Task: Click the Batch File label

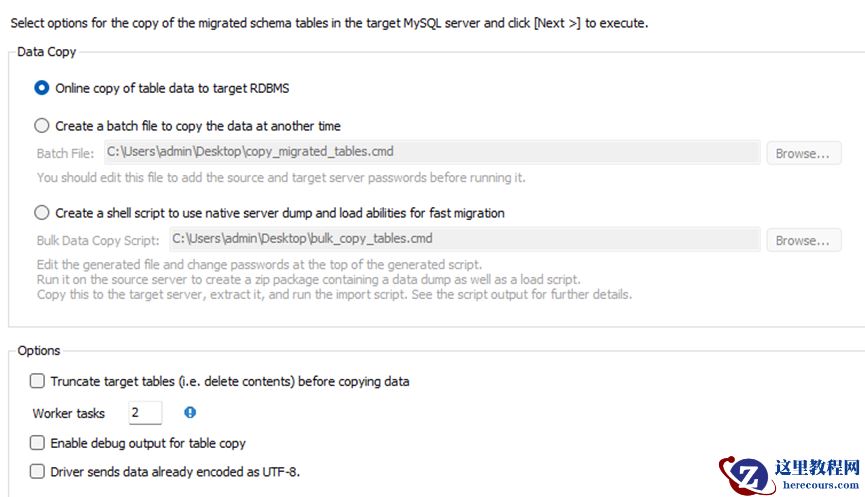Action: [x=65, y=153]
